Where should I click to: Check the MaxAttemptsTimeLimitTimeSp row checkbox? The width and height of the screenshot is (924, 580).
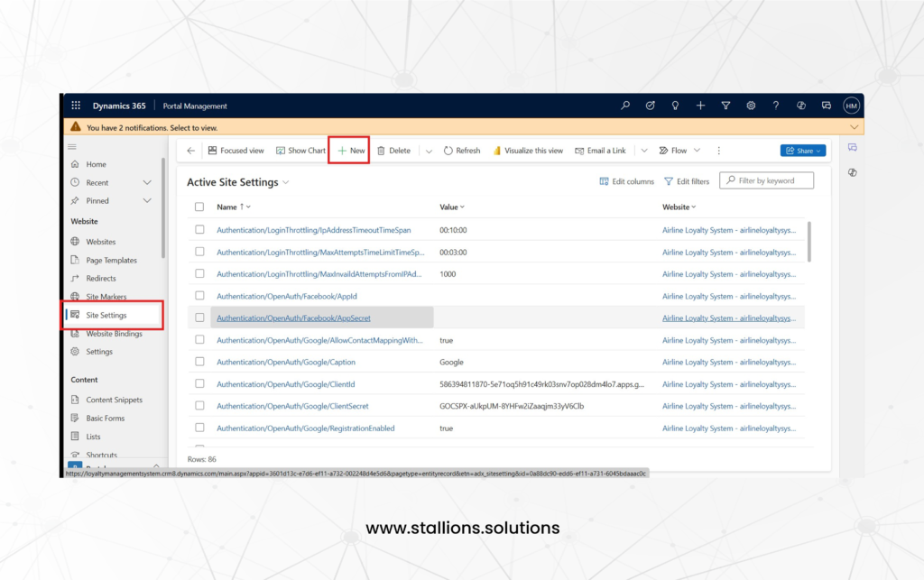click(199, 252)
